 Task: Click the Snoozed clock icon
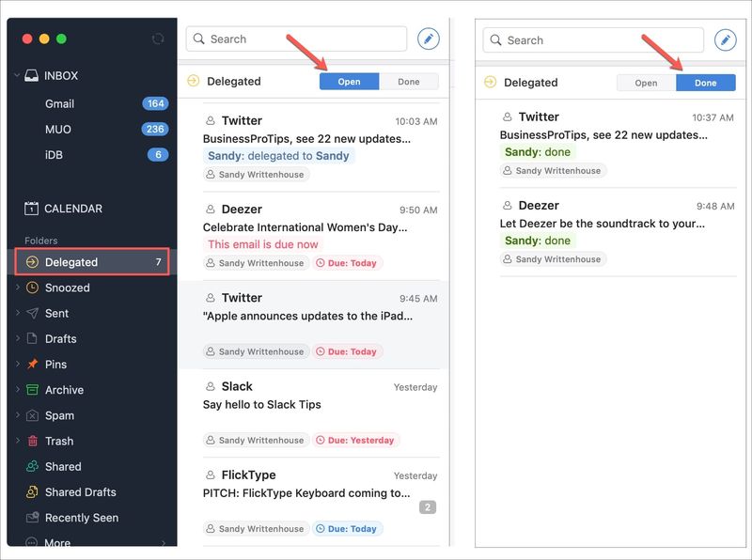pyautogui.click(x=32, y=288)
